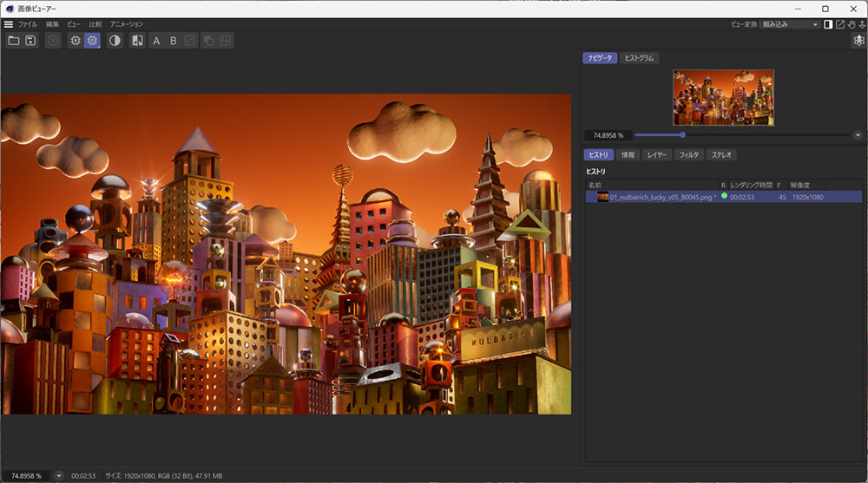Toggle the highlighted render settings chip button
The height and width of the screenshot is (483, 868).
(x=92, y=41)
